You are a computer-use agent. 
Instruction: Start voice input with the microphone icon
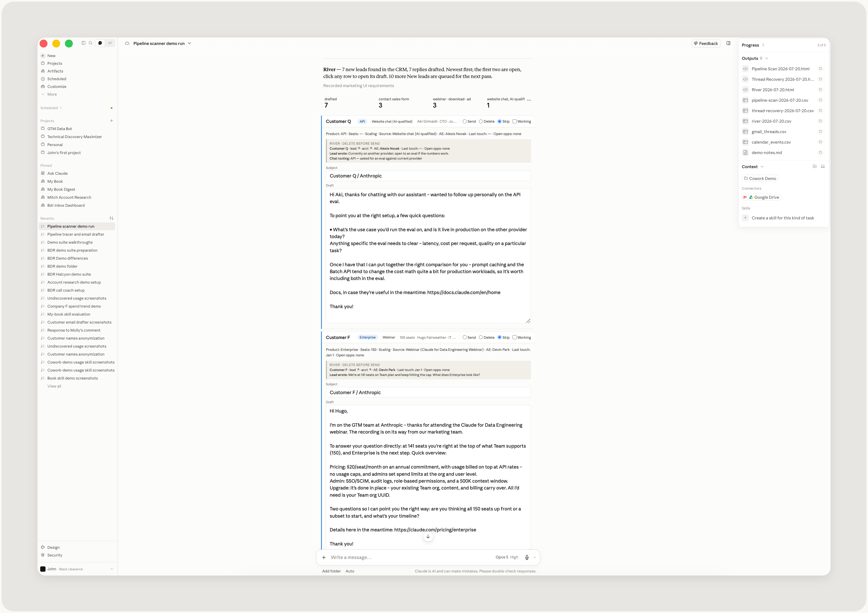click(527, 557)
